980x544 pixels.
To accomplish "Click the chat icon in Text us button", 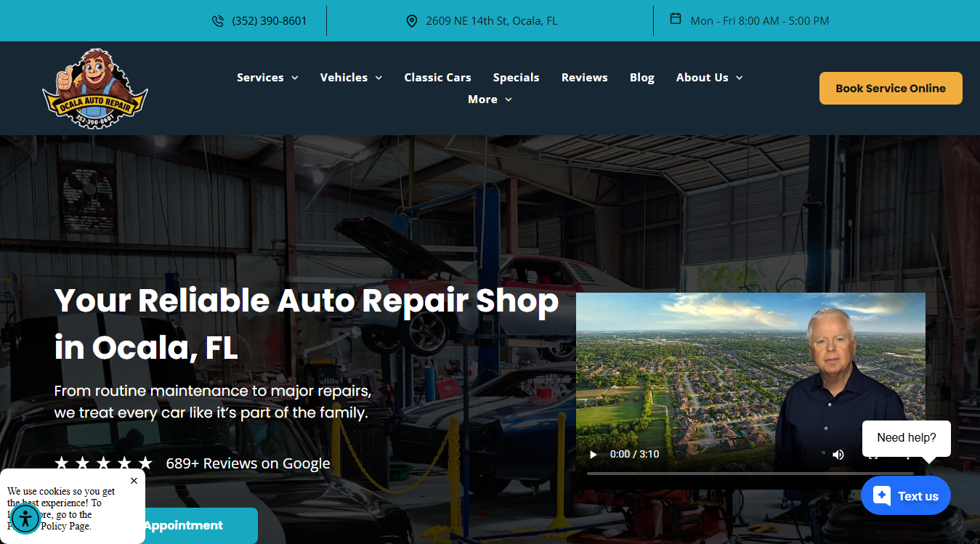I will click(x=882, y=496).
